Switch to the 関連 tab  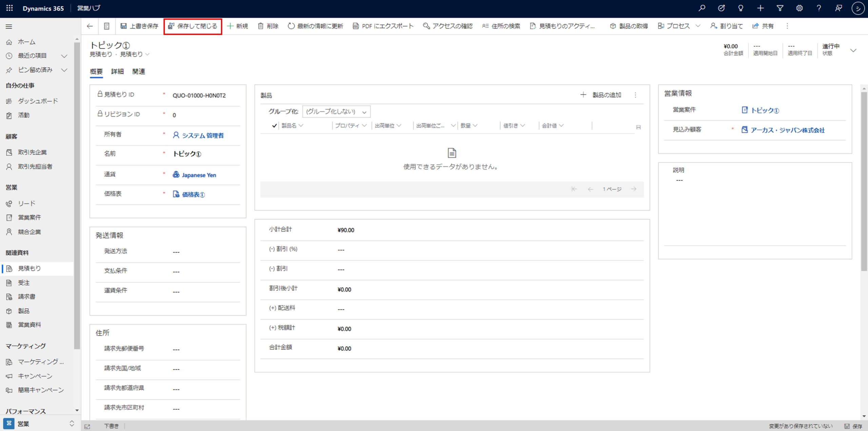tap(139, 72)
